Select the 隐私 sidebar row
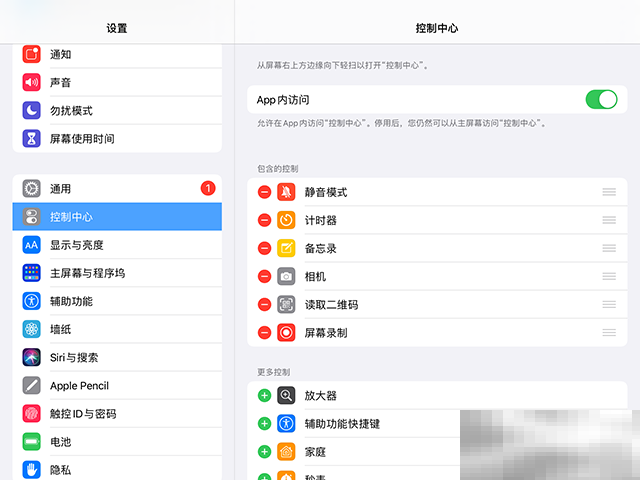This screenshot has width=640, height=480. point(117,470)
